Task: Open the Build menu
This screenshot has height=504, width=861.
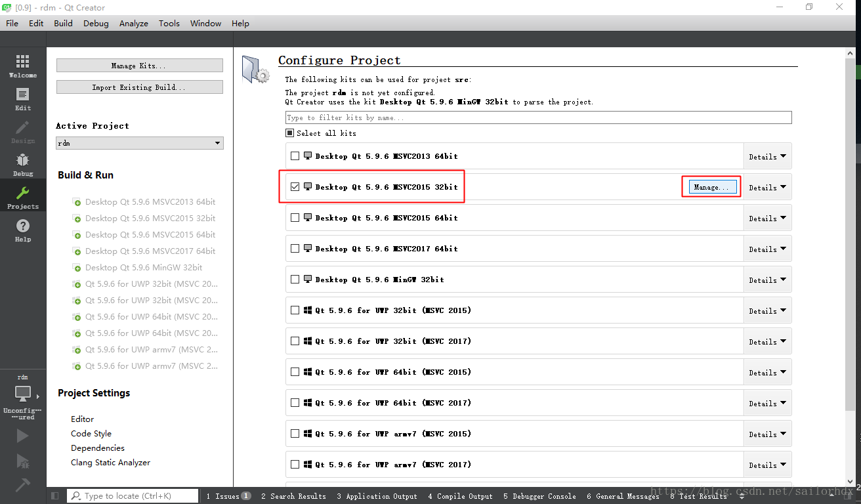Action: pyautogui.click(x=63, y=23)
